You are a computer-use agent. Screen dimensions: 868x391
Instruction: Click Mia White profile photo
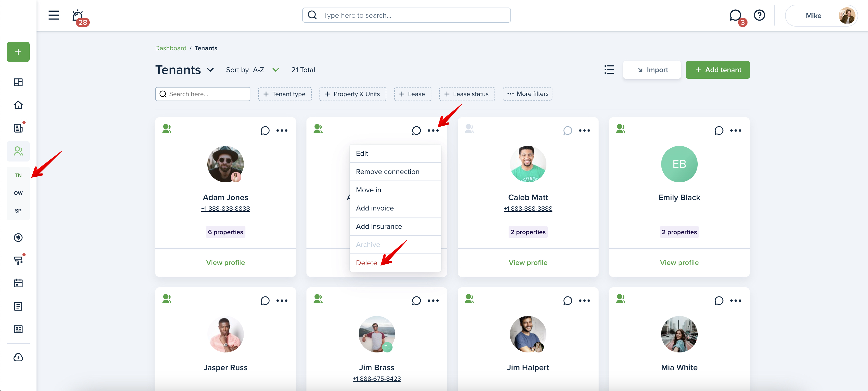click(x=679, y=334)
